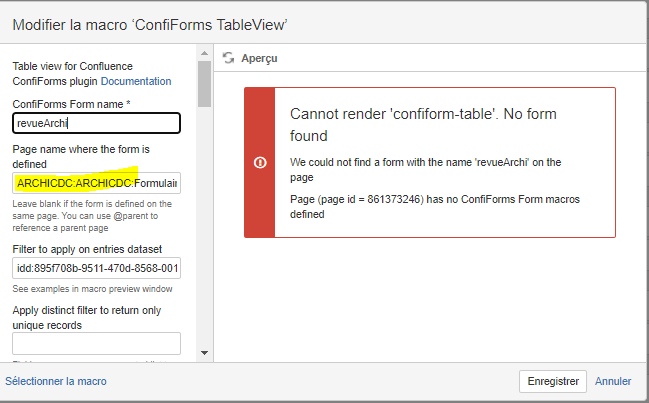Click the 'ConfiForms Form name *' label
649x403 pixels.
71,104
